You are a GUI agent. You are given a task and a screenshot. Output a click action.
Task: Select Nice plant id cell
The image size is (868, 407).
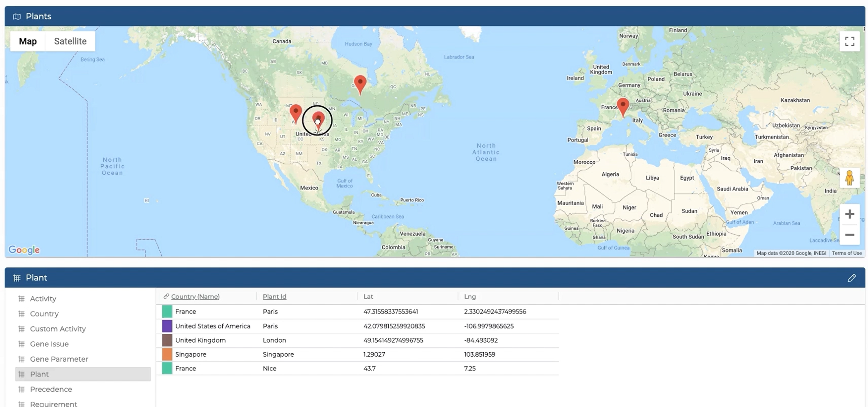(x=269, y=368)
